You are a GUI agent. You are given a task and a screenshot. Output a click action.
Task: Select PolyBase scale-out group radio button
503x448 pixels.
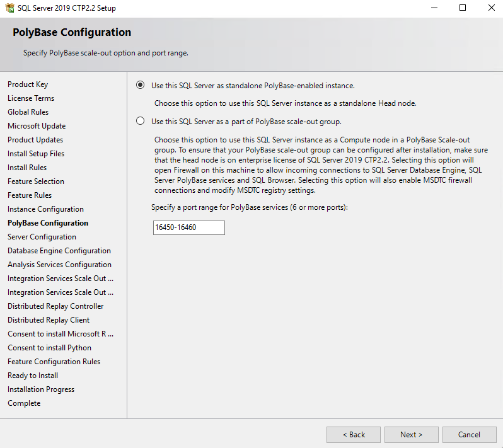(140, 121)
